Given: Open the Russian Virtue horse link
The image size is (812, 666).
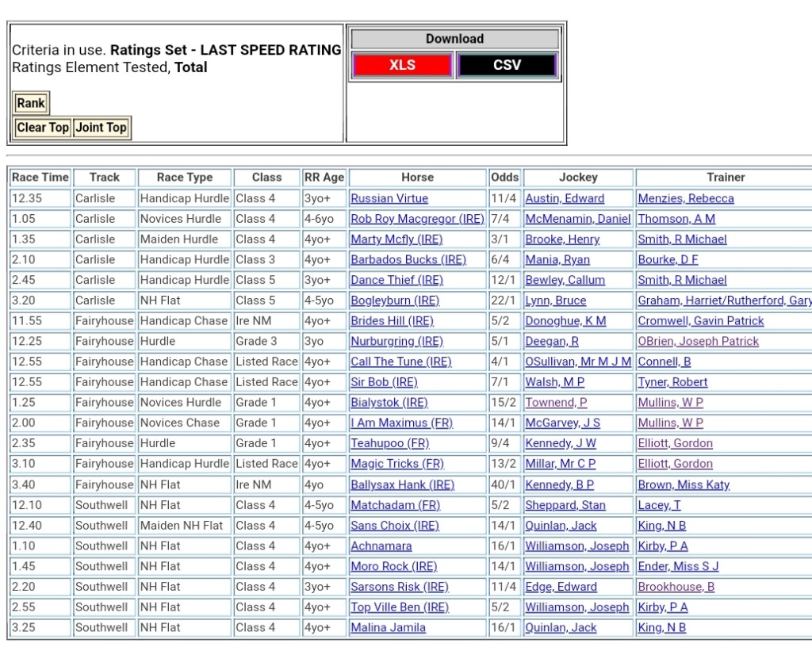Looking at the screenshot, I should click(x=389, y=198).
